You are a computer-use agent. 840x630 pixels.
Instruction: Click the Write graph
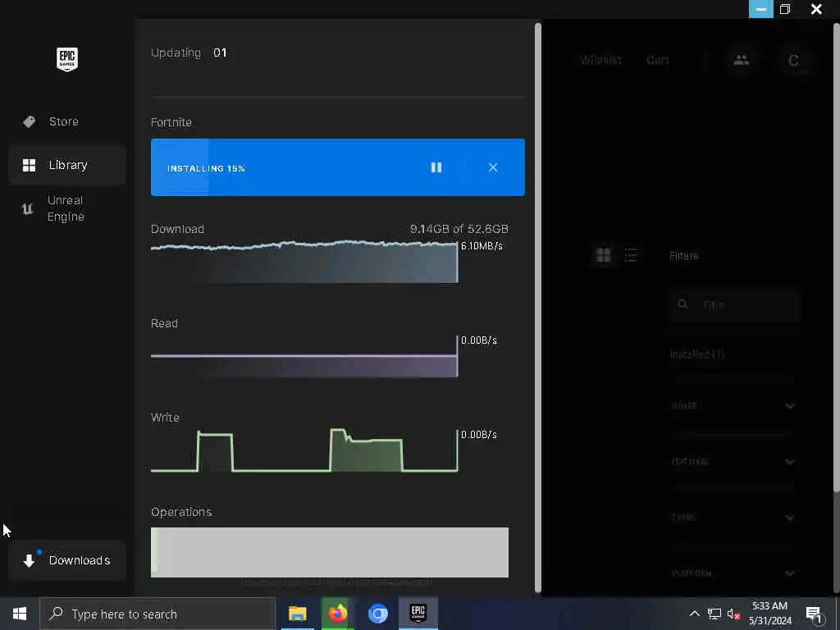point(304,450)
